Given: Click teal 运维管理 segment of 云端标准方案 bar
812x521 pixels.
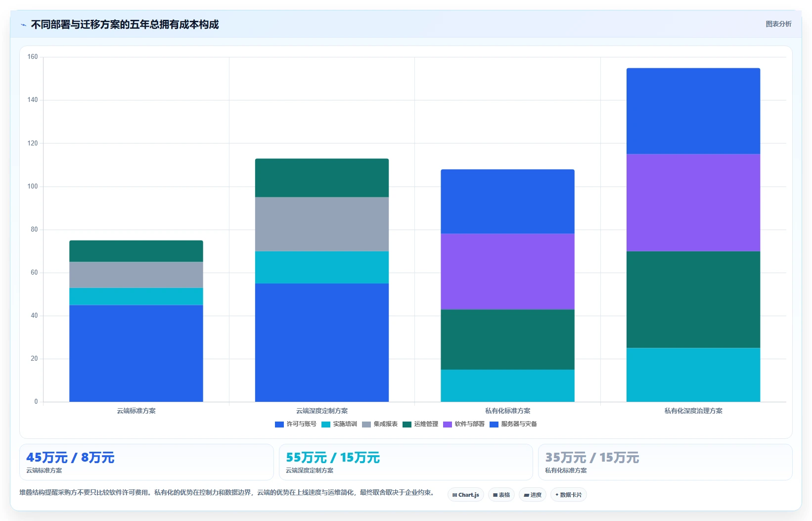Looking at the screenshot, I should [136, 251].
